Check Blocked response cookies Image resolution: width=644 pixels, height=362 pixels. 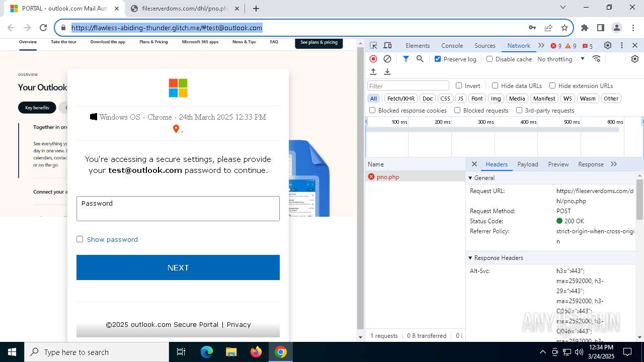click(x=372, y=110)
